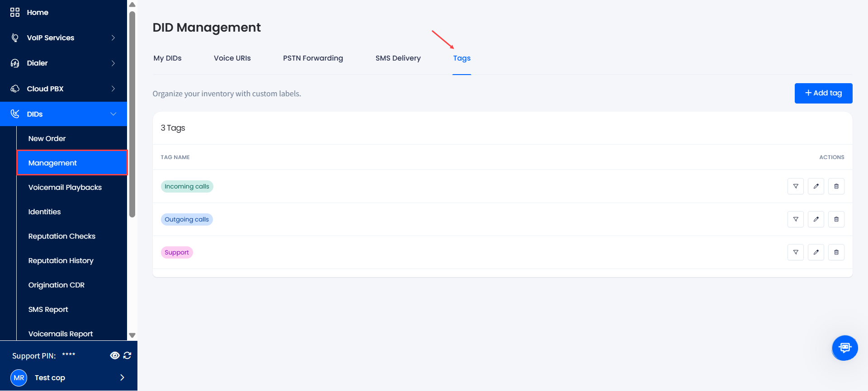The height and width of the screenshot is (391, 868).
Task: Open Voicemails Report page
Action: pos(61,334)
